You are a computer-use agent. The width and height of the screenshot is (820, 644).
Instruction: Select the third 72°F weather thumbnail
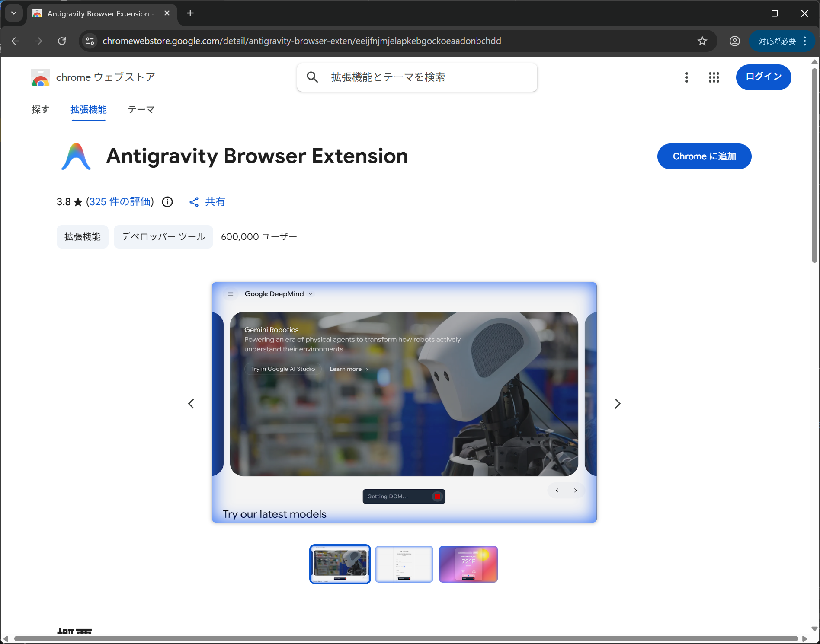click(x=468, y=564)
